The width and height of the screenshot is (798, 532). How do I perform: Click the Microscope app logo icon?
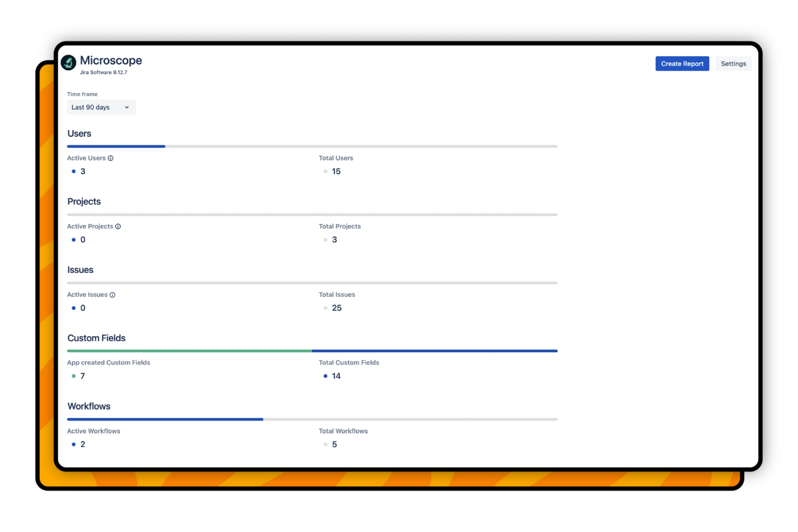point(68,62)
